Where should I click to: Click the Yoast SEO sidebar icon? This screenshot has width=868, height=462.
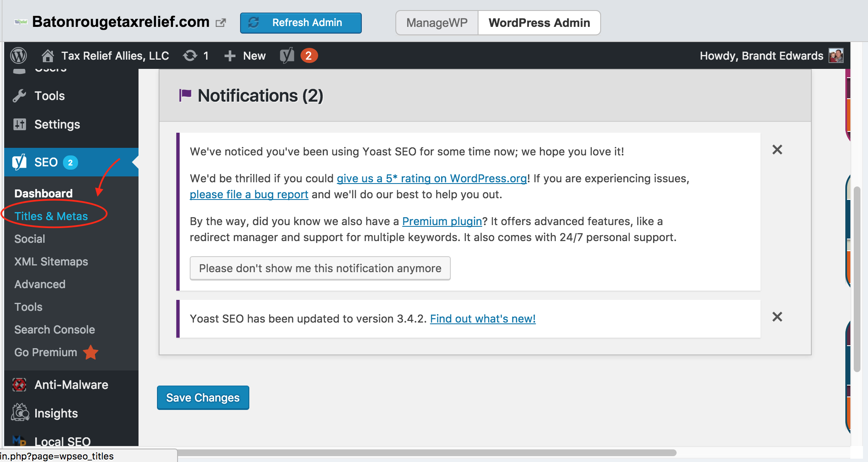tap(19, 162)
